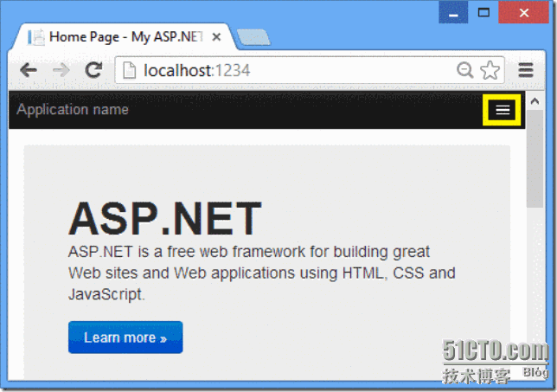The image size is (557, 392).
Task: Click the scrollbar up arrow
Action: (x=535, y=101)
